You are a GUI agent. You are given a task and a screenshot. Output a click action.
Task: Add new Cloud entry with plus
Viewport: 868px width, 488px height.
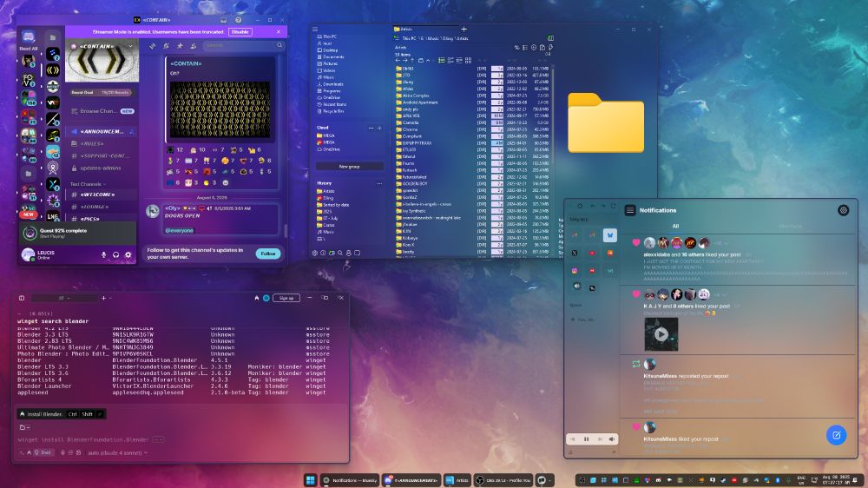380,128
